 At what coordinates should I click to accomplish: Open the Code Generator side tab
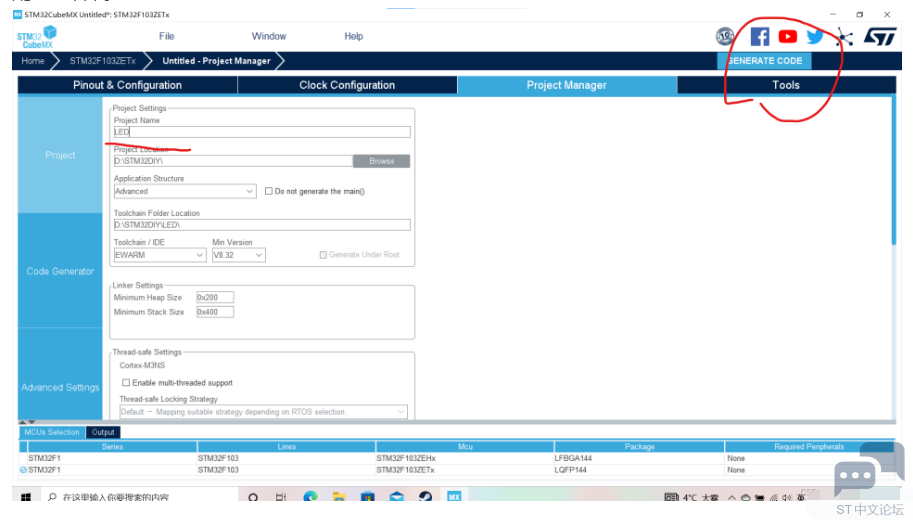pos(60,271)
